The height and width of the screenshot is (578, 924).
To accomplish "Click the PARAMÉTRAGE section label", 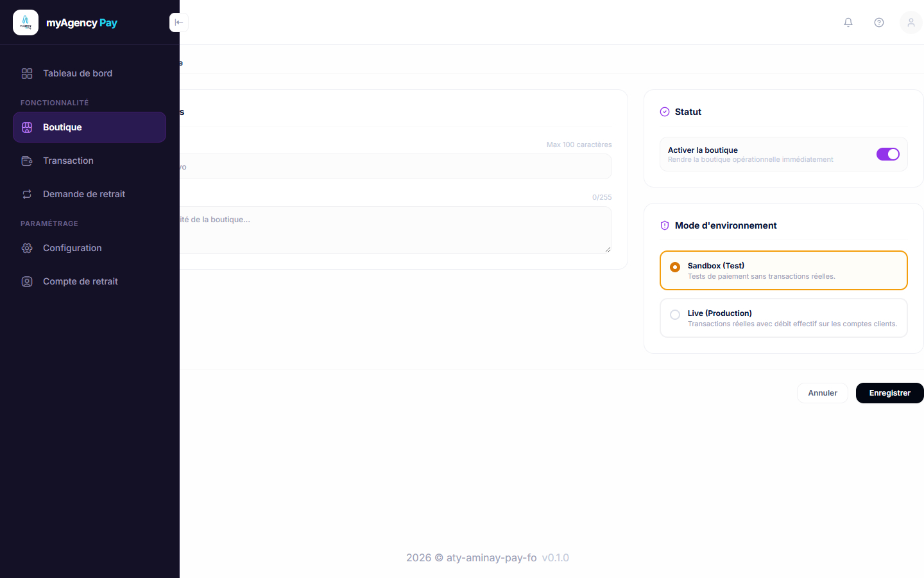I will pyautogui.click(x=49, y=223).
